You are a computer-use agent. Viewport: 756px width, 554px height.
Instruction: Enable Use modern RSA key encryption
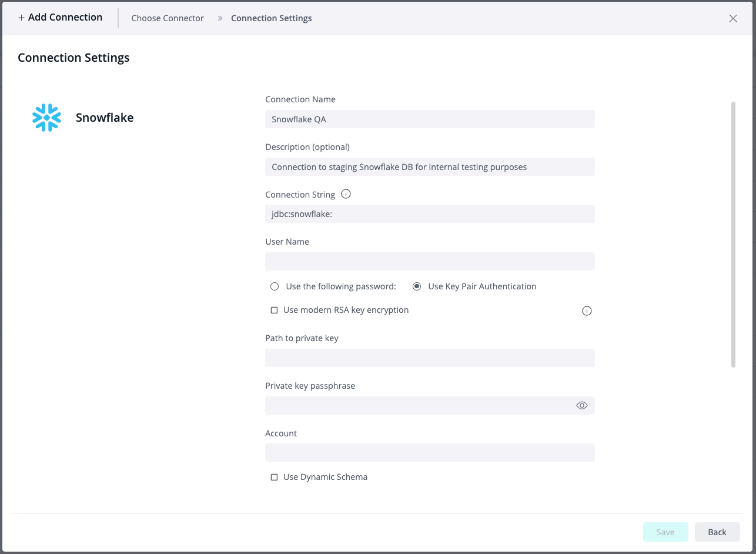click(x=274, y=310)
